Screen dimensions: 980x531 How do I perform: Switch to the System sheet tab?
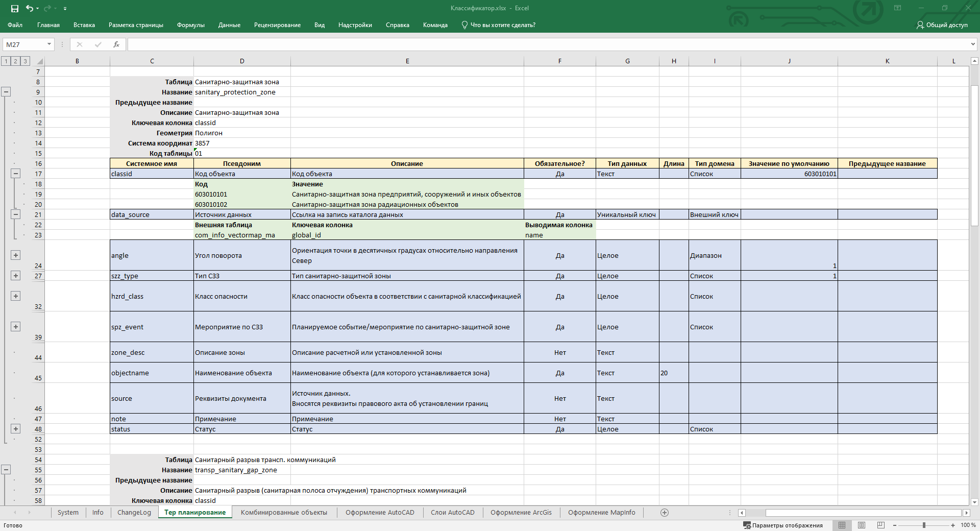pyautogui.click(x=68, y=513)
